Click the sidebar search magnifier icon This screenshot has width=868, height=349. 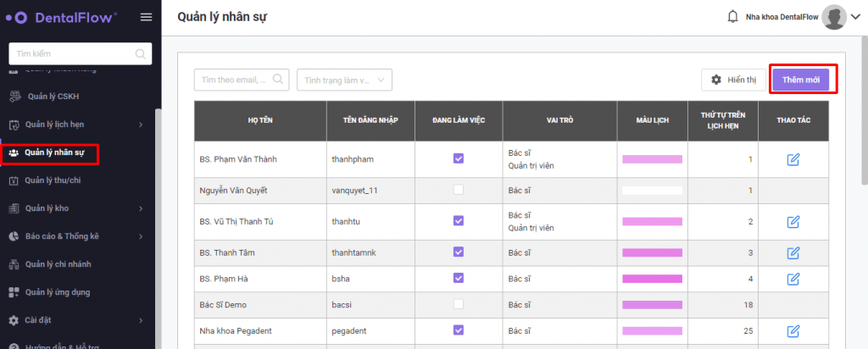[x=141, y=53]
